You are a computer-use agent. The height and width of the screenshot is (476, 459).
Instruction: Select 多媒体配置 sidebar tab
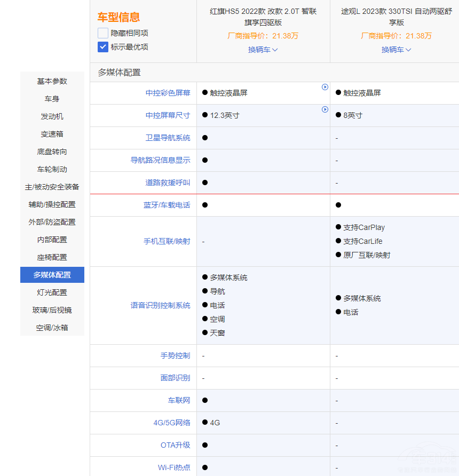[52, 275]
